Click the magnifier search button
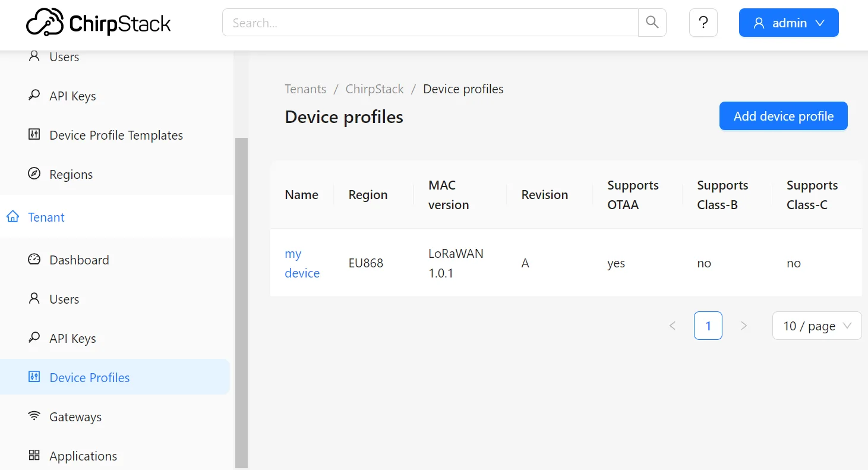The height and width of the screenshot is (470, 868). (652, 23)
